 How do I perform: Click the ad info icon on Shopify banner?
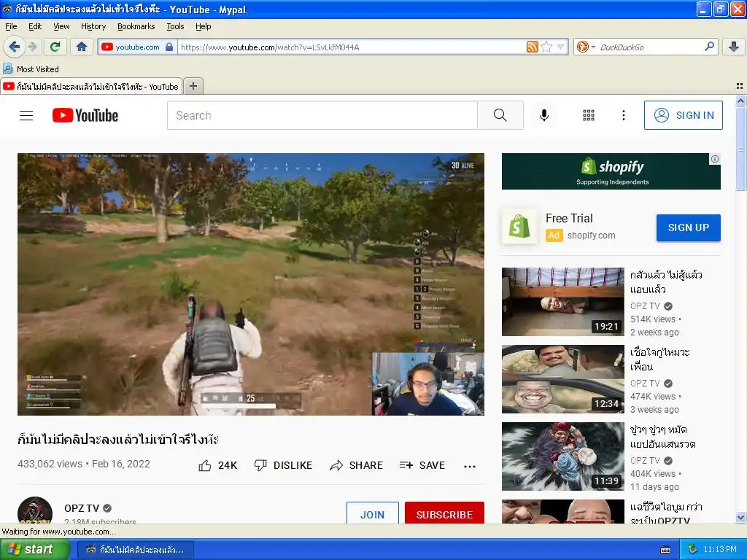pyautogui.click(x=715, y=159)
